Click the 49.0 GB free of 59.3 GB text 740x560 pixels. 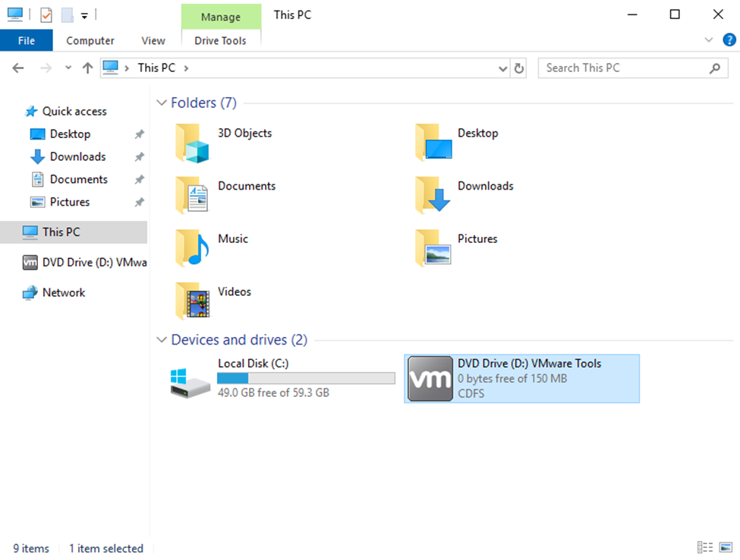pos(273,392)
